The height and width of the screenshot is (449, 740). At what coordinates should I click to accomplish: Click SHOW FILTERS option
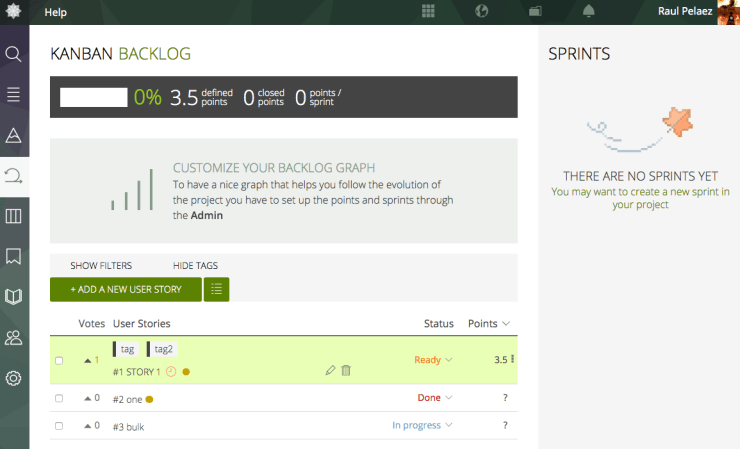click(101, 266)
